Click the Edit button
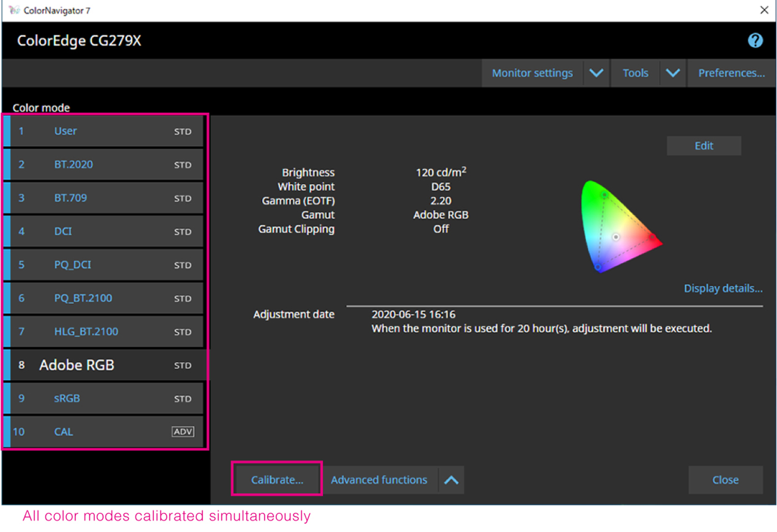Screen dimensions: 777x532 (x=704, y=146)
